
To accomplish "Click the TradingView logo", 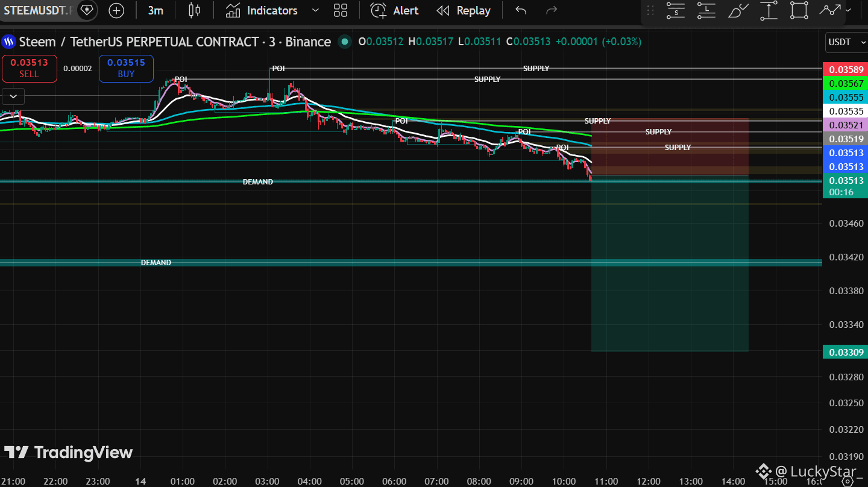I will coord(68,453).
